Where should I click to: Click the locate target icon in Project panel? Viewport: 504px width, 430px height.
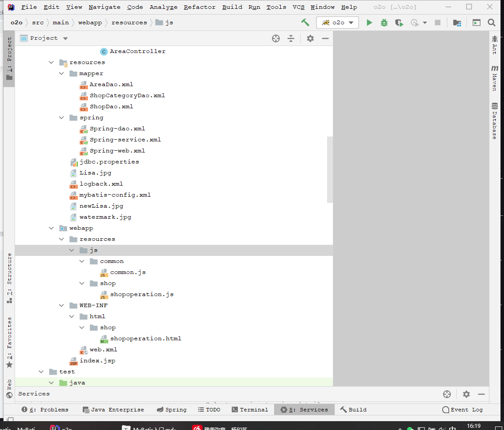pos(276,38)
